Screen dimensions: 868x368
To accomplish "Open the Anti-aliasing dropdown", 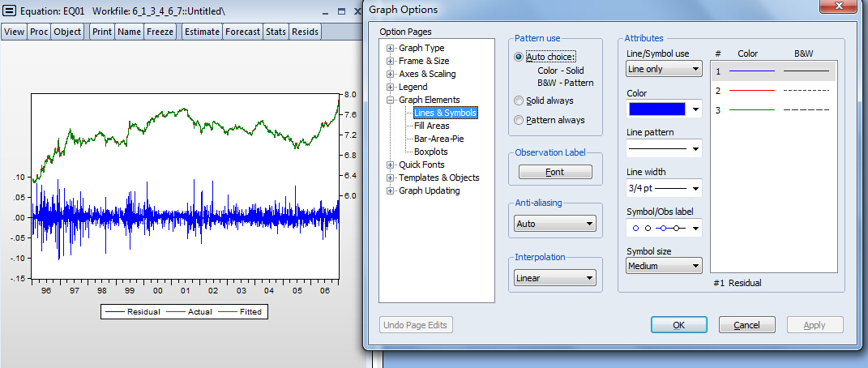I will [555, 224].
